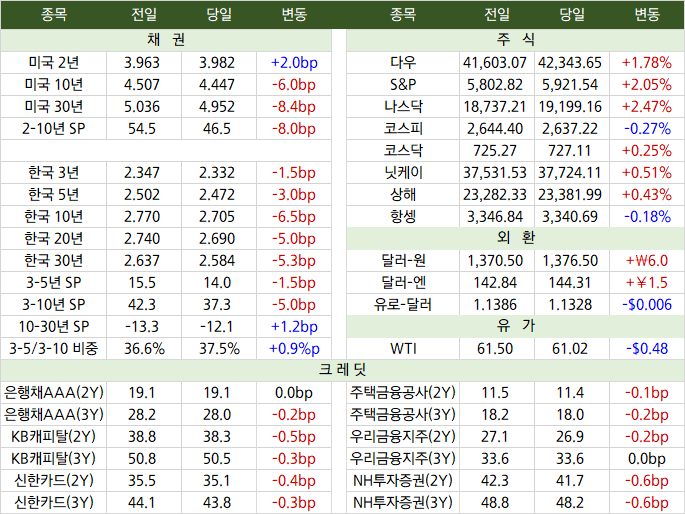Click 달러-엔 change +¥1.5
This screenshot has width=685, height=514.
point(647,283)
